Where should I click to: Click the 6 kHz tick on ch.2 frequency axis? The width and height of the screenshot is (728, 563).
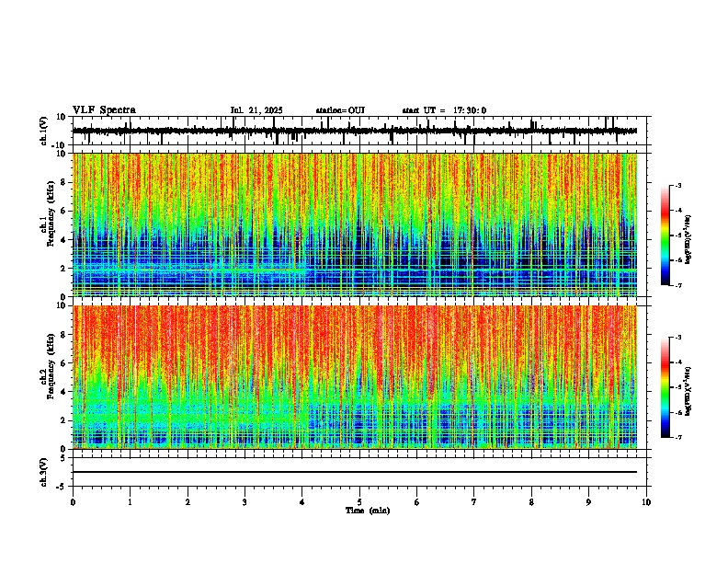point(64,363)
